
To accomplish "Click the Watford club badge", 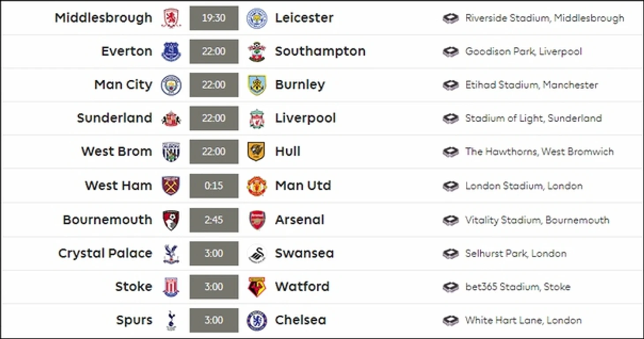I will coord(257,287).
